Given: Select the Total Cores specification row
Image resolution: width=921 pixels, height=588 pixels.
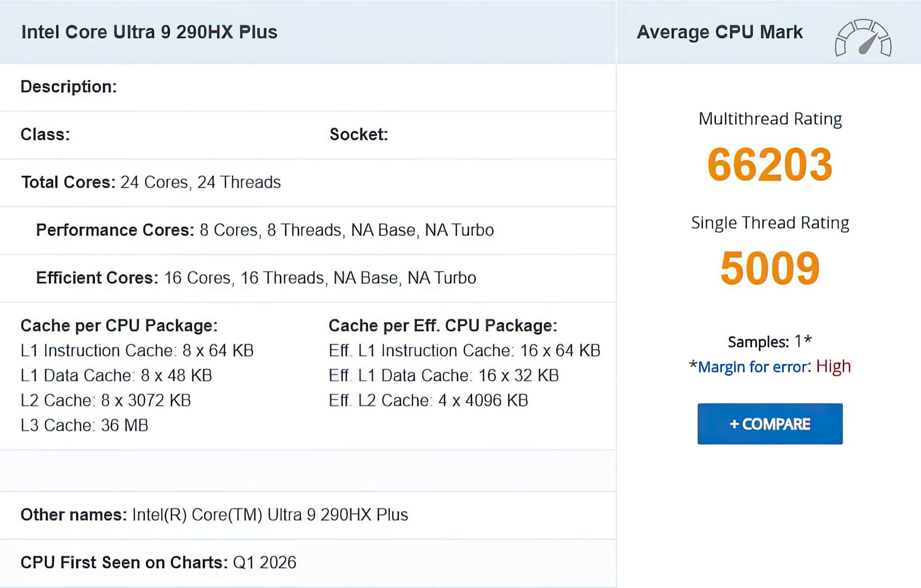Looking at the screenshot, I should [x=151, y=182].
